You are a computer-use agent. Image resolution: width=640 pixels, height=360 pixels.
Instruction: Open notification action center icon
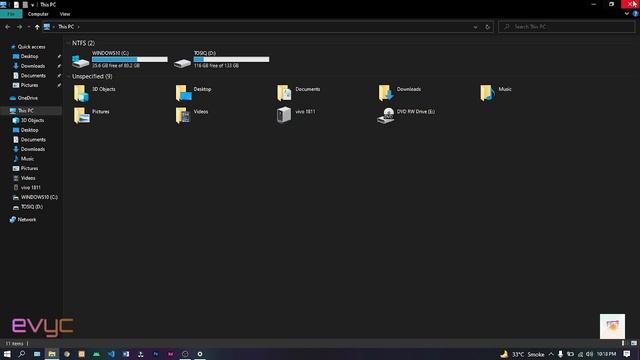click(627, 354)
